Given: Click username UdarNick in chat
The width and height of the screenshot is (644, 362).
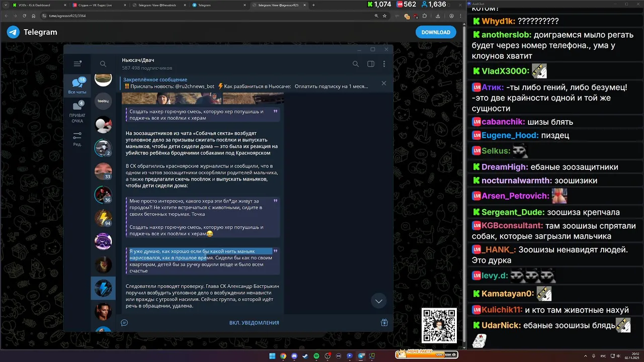Looking at the screenshot, I should (x=501, y=325).
